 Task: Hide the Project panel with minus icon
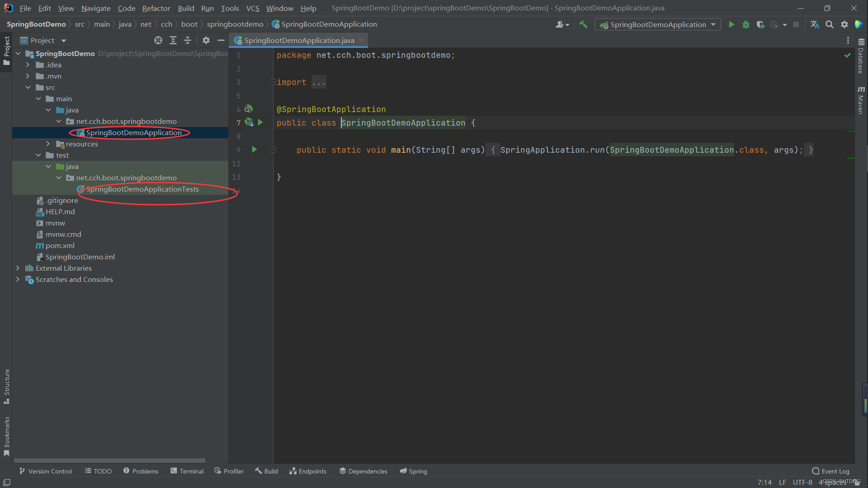pos(221,40)
